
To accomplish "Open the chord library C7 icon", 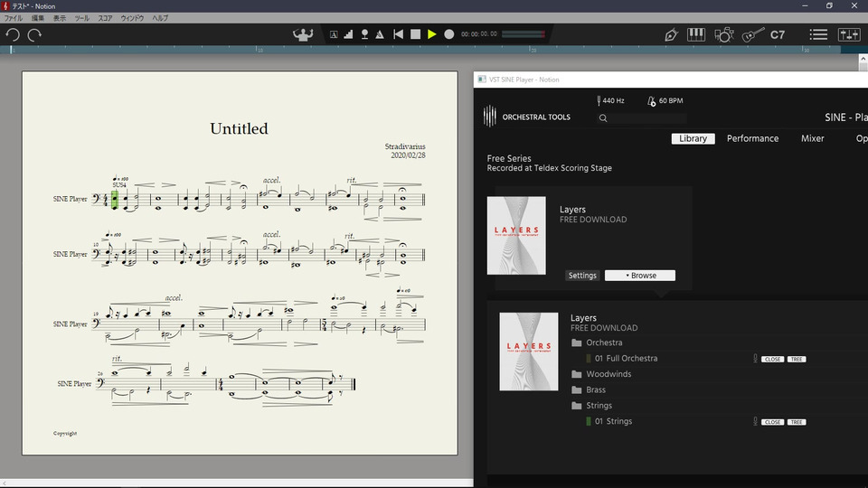I will (778, 34).
